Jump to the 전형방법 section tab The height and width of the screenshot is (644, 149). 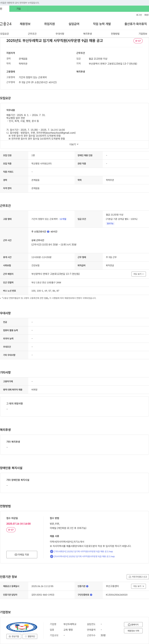(x=115, y=34)
